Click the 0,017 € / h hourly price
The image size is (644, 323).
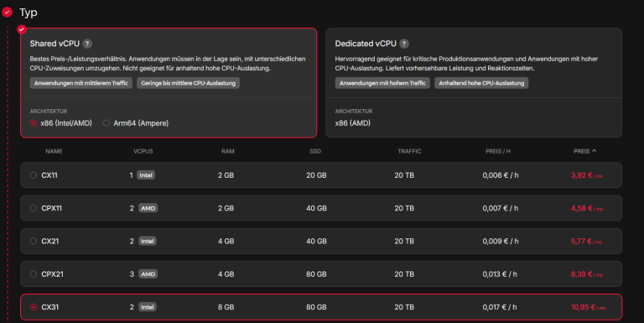[500, 307]
